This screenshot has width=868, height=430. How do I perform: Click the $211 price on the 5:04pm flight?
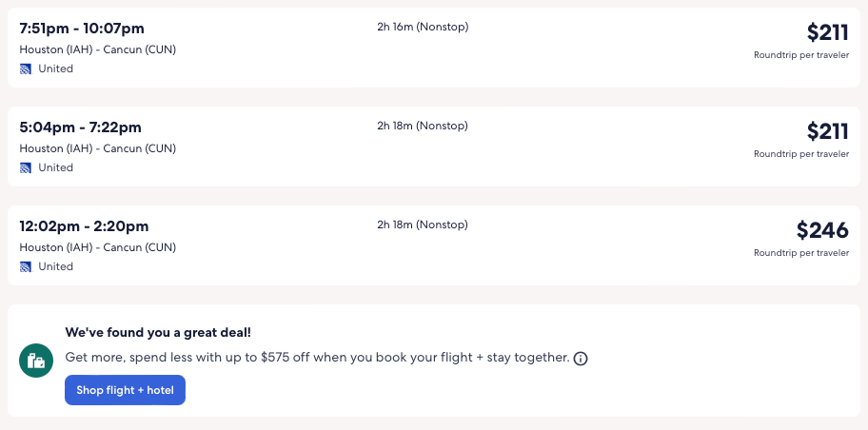[827, 131]
